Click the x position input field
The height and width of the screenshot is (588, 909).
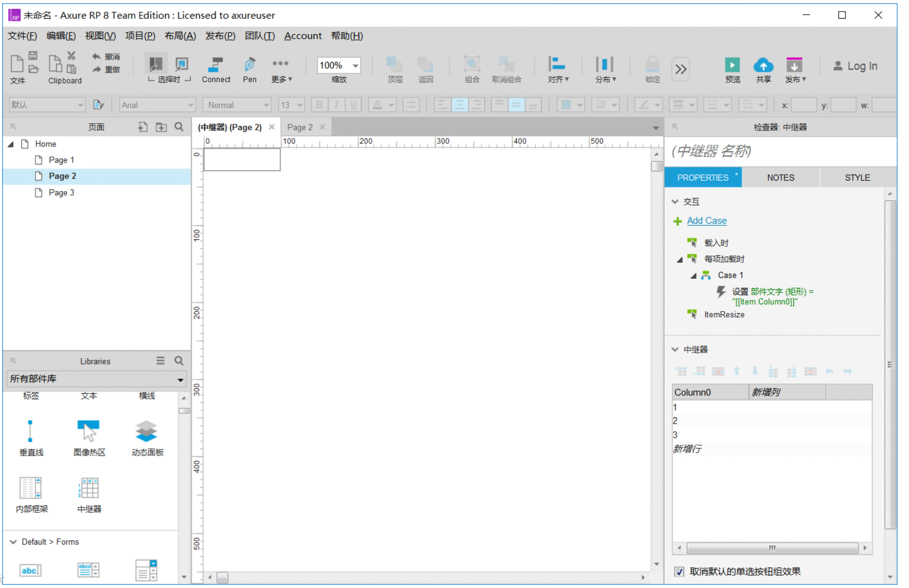coord(804,105)
